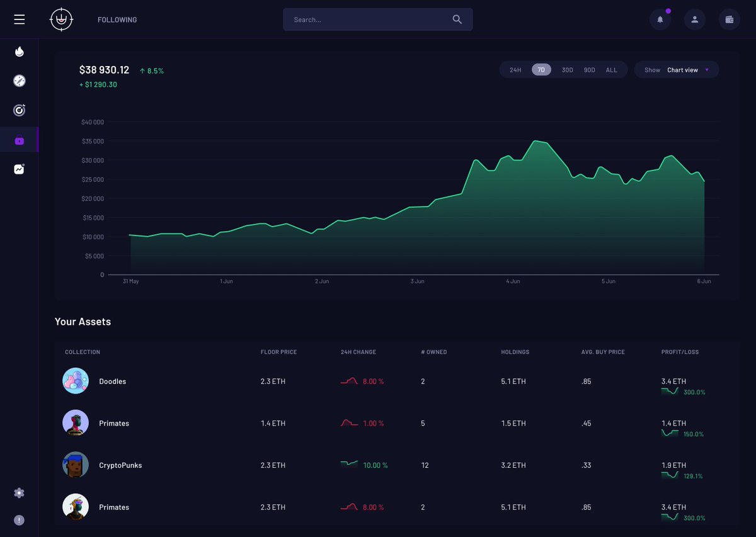Open the wallet icon in top bar
Image resolution: width=756 pixels, height=537 pixels.
[x=729, y=20]
